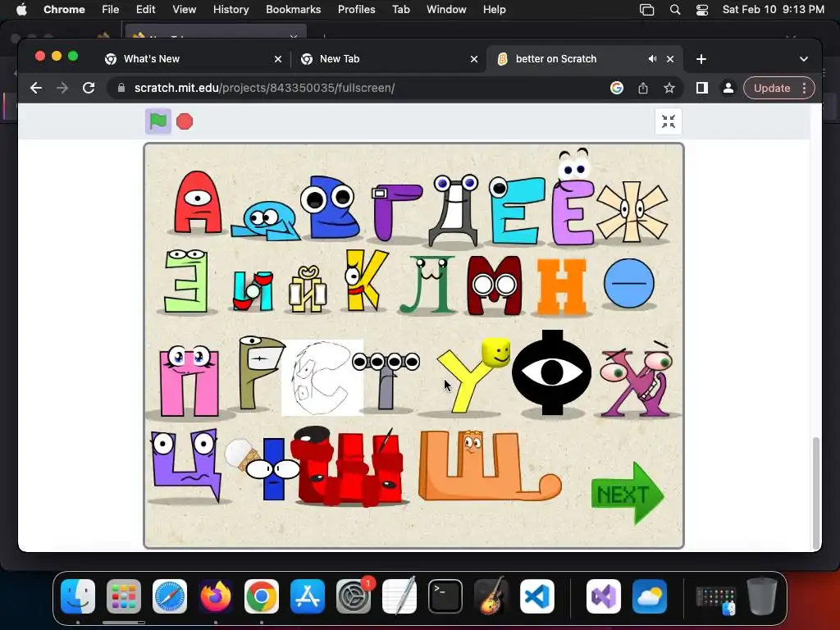This screenshot has height=630, width=840.
Task: Select the blue circle O character
Action: (x=629, y=283)
